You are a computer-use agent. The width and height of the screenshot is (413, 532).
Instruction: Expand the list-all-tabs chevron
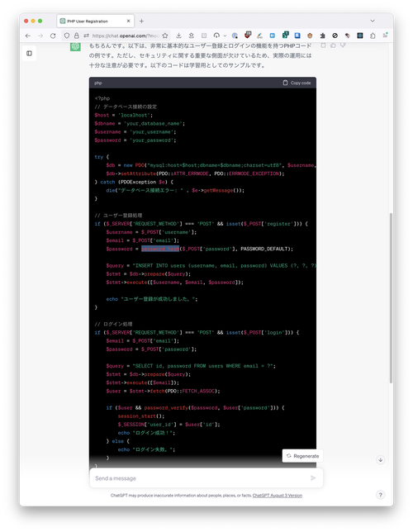pos(373,21)
